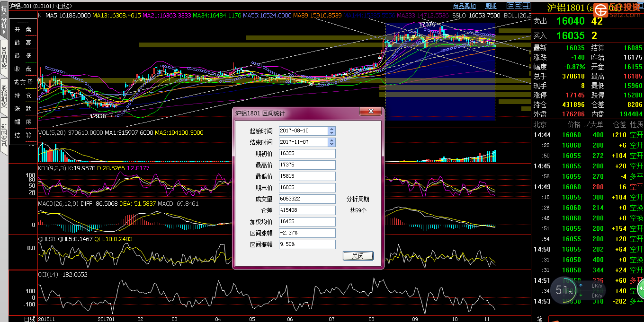
Task: Click the 仓差 field showing 415408
Action: point(307,210)
